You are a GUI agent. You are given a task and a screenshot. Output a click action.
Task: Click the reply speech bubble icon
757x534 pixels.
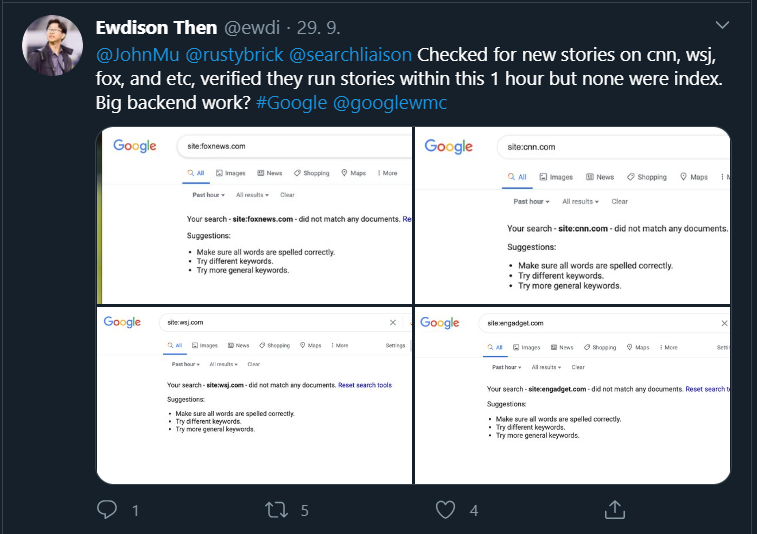[107, 509]
